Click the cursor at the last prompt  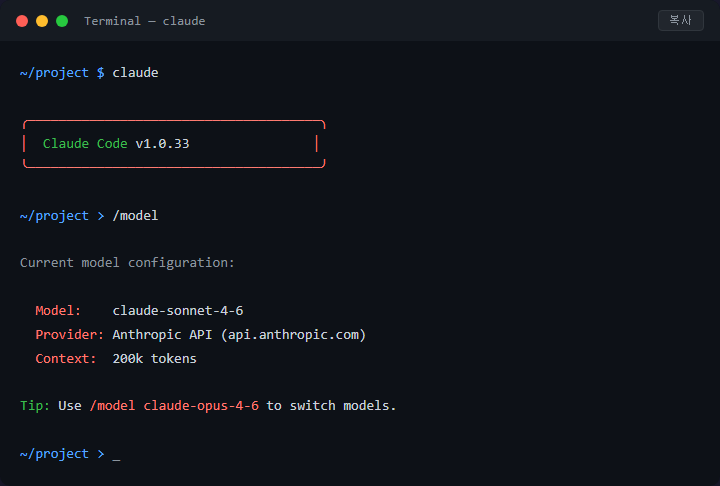click(116, 457)
